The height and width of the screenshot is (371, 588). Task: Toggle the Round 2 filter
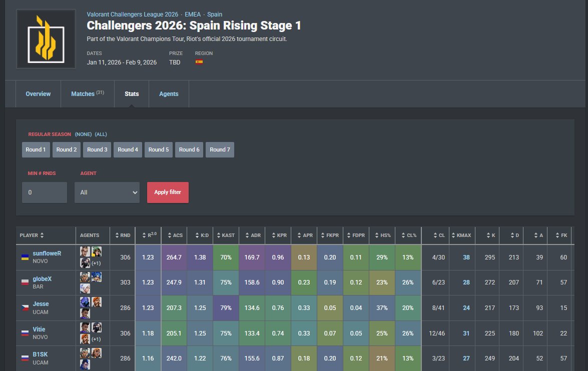coord(67,149)
